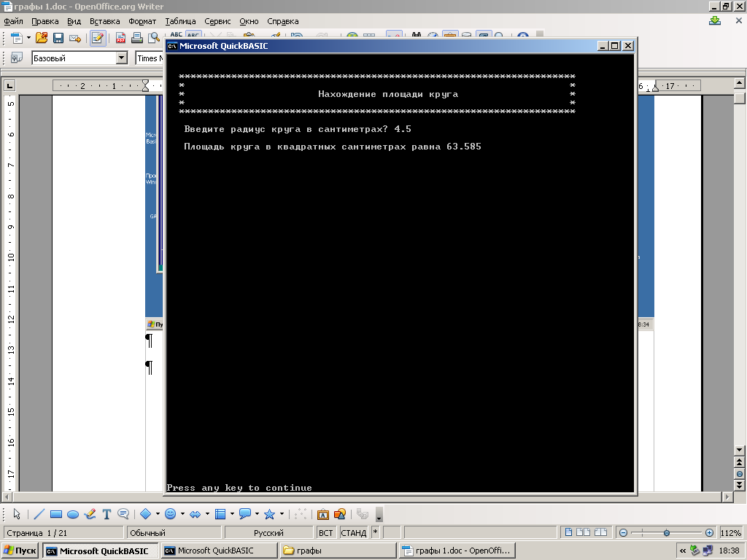
Task: Select the Rectangle drawing tool
Action: pyautogui.click(x=55, y=514)
